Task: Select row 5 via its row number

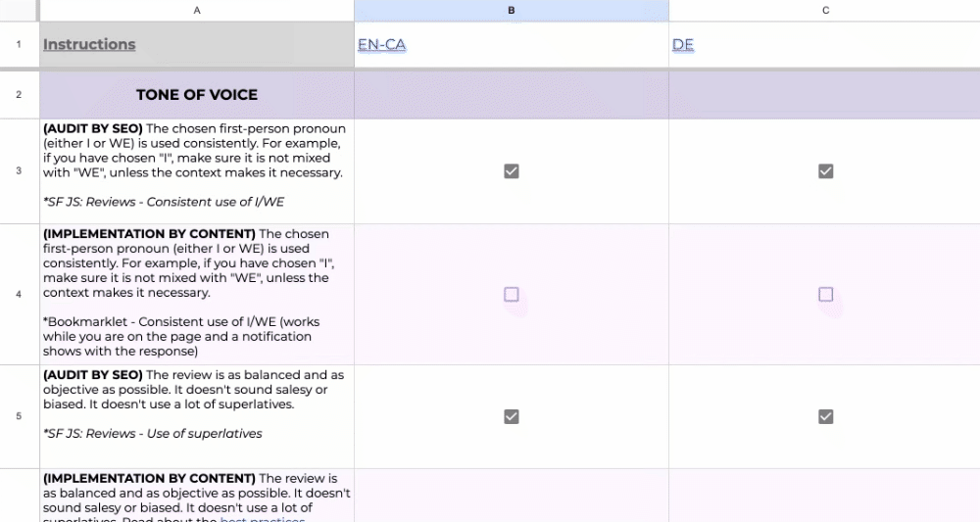Action: (19, 416)
